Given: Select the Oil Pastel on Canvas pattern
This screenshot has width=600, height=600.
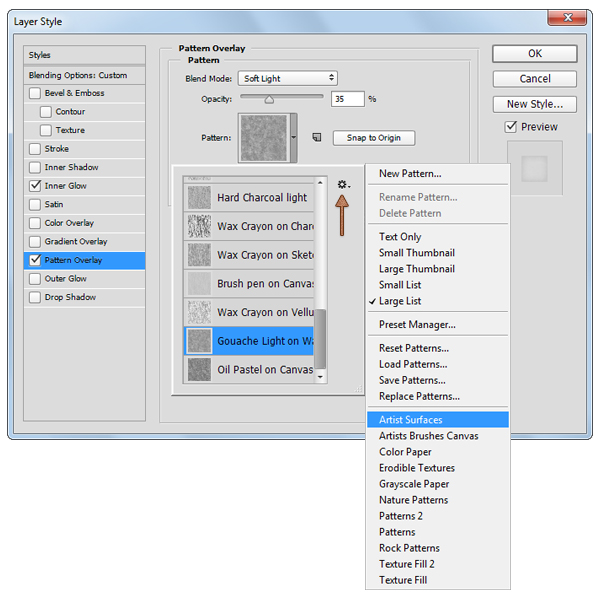Looking at the screenshot, I should coord(249,369).
